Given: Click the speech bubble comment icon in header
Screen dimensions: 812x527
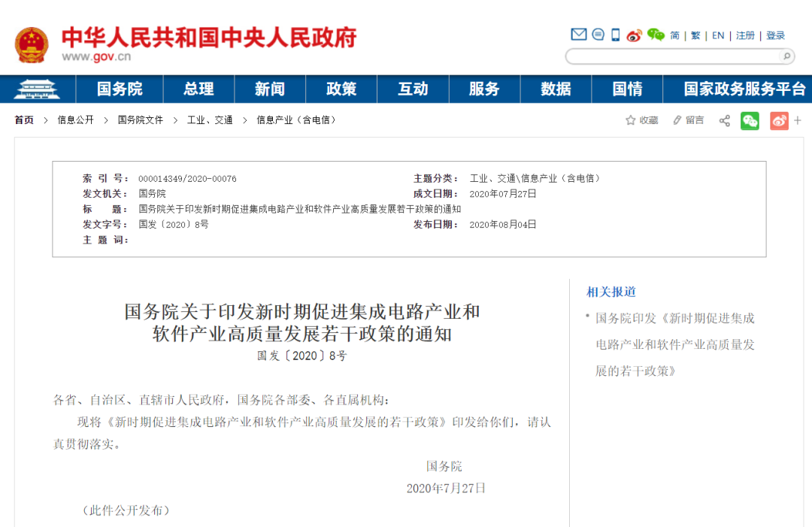Looking at the screenshot, I should 598,35.
